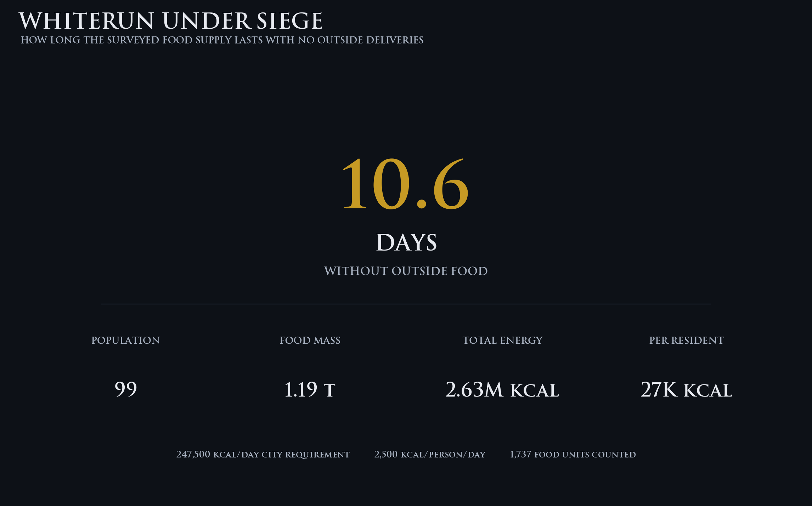Click the T unit beside 1.19
The width and height of the screenshot is (812, 506).
329,391
